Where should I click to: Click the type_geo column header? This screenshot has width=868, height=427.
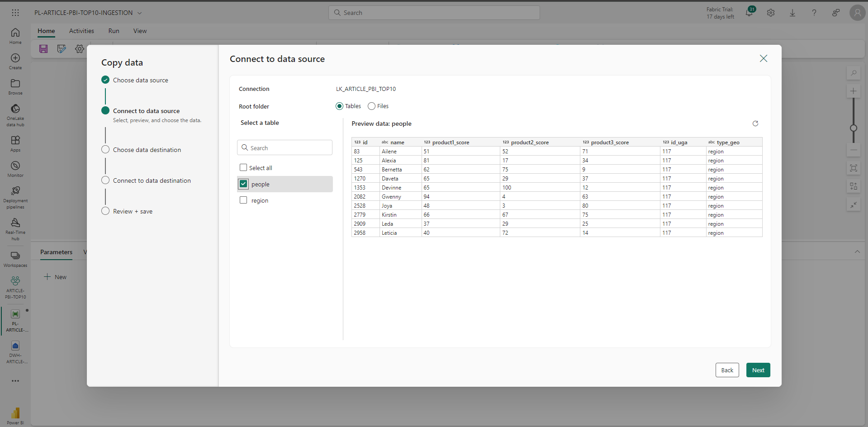(x=734, y=142)
